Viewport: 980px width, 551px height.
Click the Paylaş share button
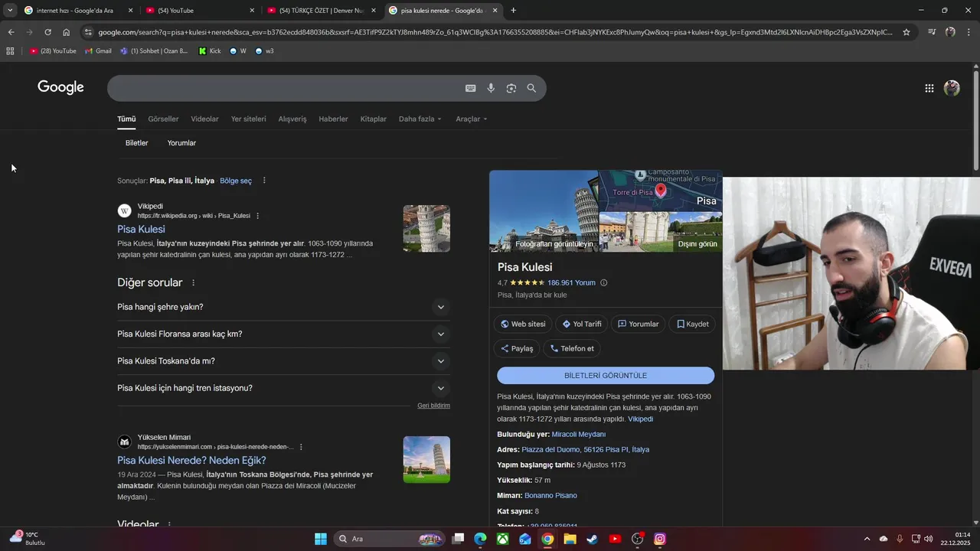pyautogui.click(x=517, y=348)
